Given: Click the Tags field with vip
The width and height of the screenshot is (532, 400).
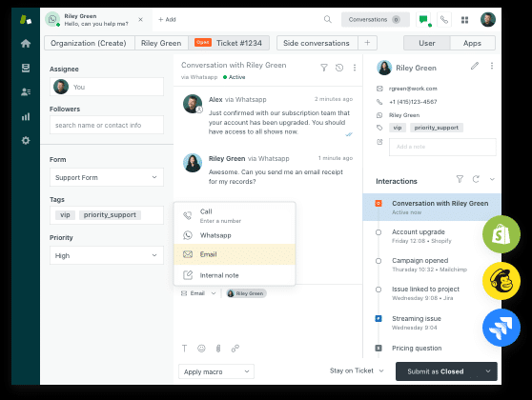Looking at the screenshot, I should pos(107,215).
